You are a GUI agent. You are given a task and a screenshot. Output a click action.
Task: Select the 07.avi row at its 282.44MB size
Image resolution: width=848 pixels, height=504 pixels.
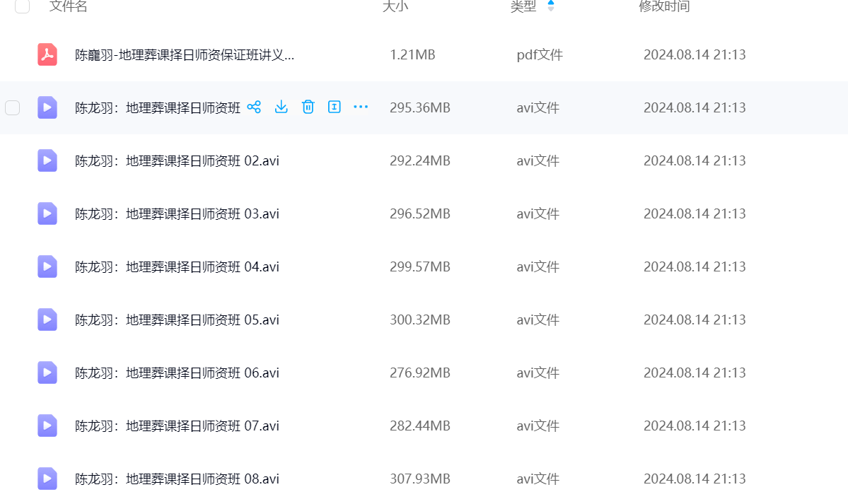[x=419, y=426]
